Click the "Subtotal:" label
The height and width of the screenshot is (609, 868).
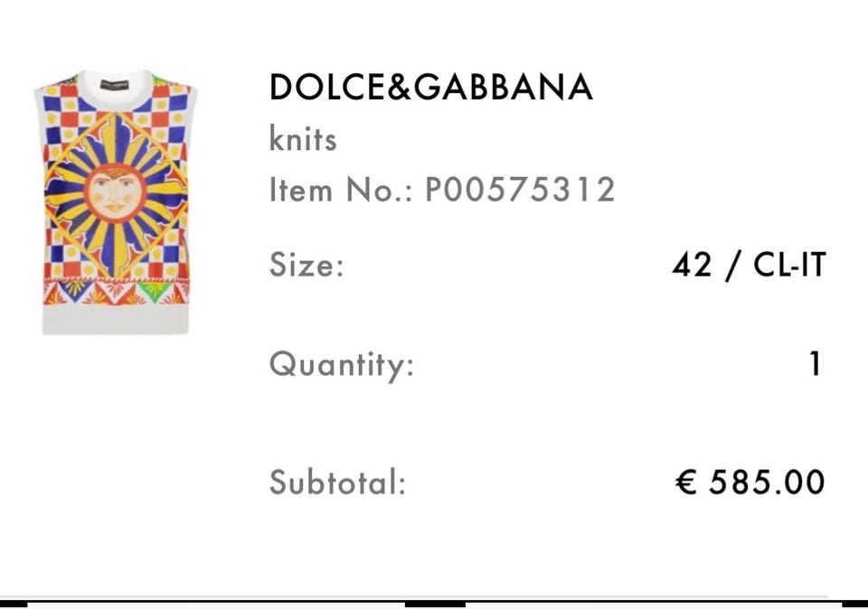[337, 483]
